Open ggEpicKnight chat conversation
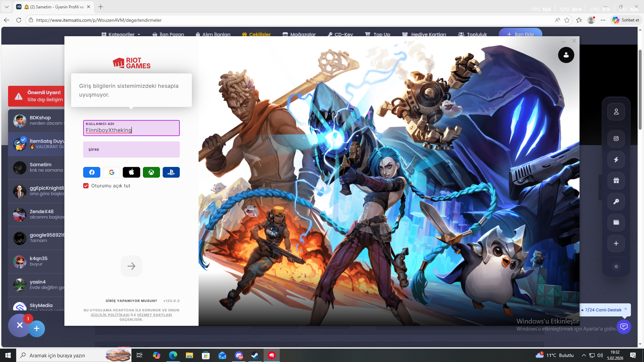 coord(36,191)
